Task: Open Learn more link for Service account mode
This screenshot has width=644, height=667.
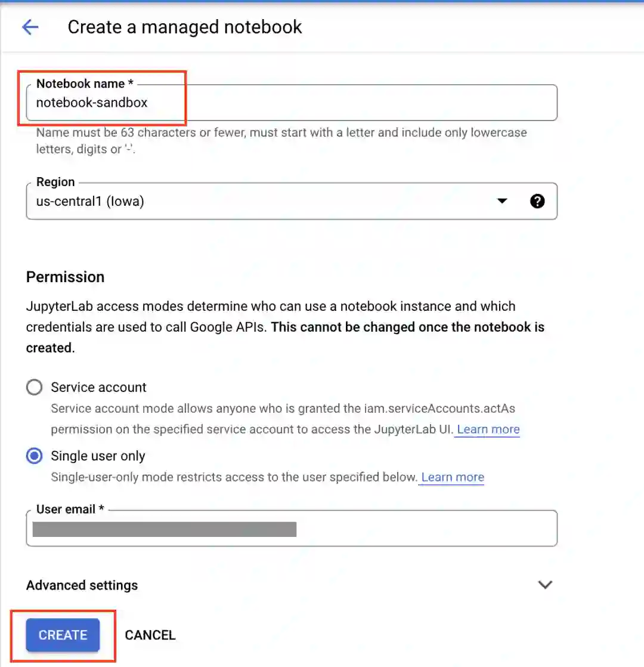Action: pos(488,430)
